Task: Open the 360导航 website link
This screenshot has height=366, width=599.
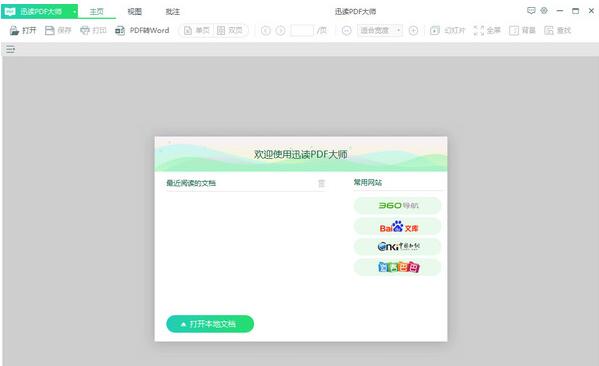Action: (398, 206)
